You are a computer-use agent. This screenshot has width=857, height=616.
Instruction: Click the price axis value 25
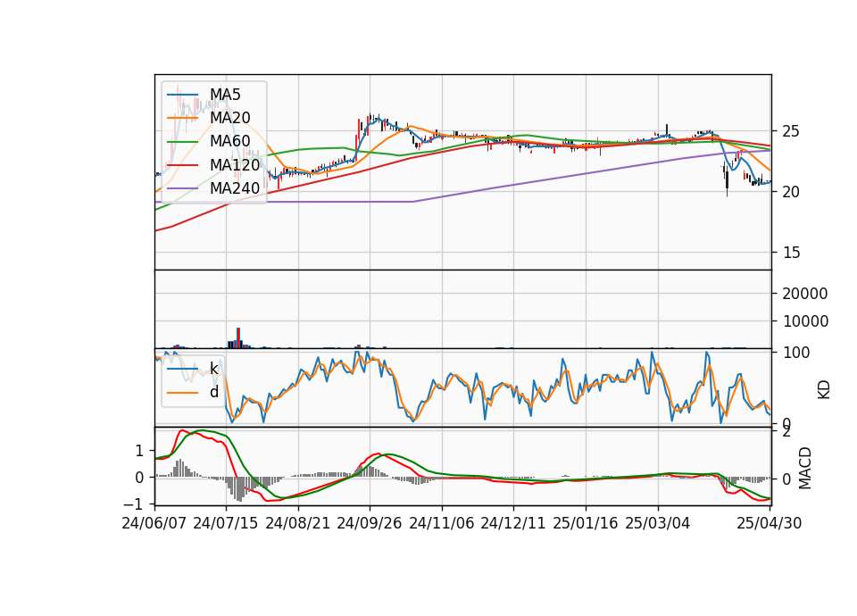pos(791,131)
